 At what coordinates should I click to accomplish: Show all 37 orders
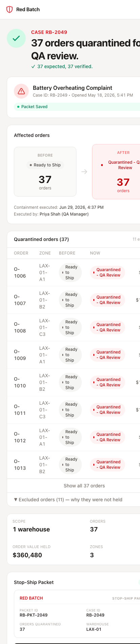84,486
